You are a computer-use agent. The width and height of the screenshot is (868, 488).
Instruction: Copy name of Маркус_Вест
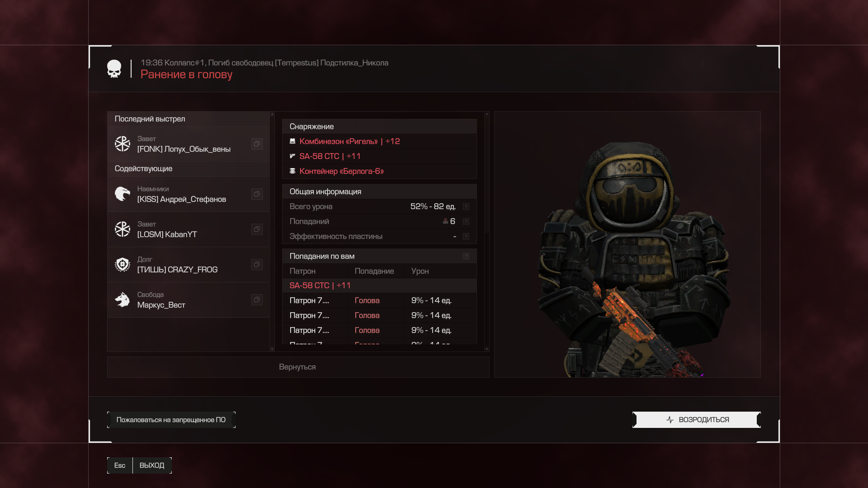[257, 300]
